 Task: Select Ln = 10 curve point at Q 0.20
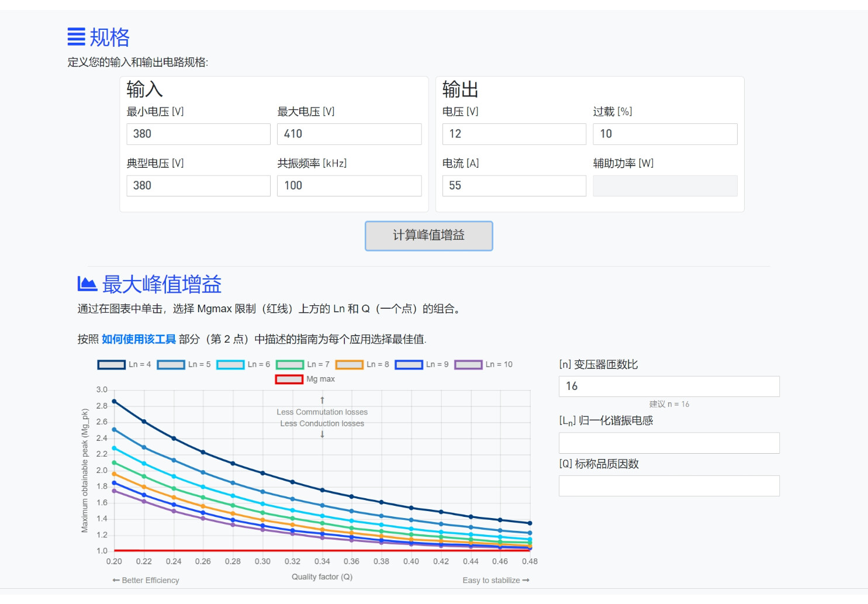pyautogui.click(x=114, y=491)
